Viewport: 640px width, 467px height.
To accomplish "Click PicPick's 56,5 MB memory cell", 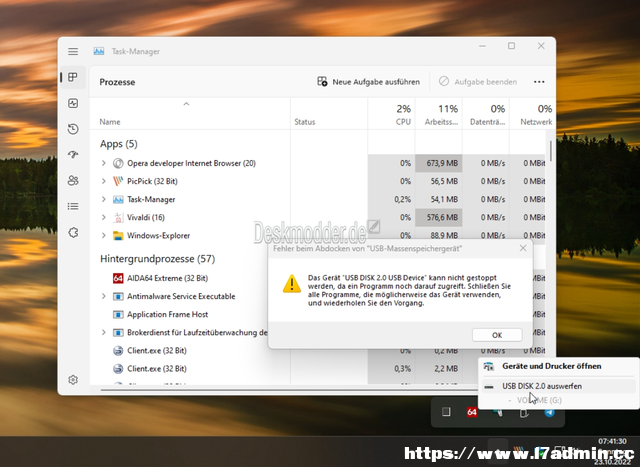I will coord(439,181).
